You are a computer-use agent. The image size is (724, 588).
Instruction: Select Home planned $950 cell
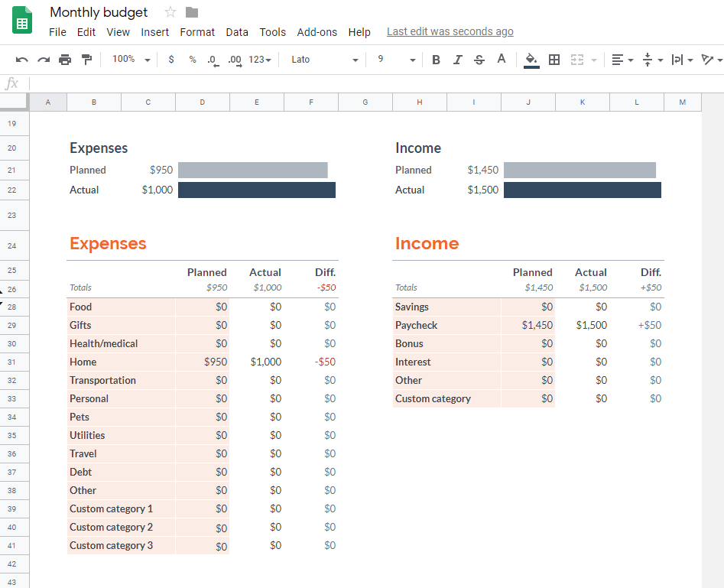click(x=203, y=362)
